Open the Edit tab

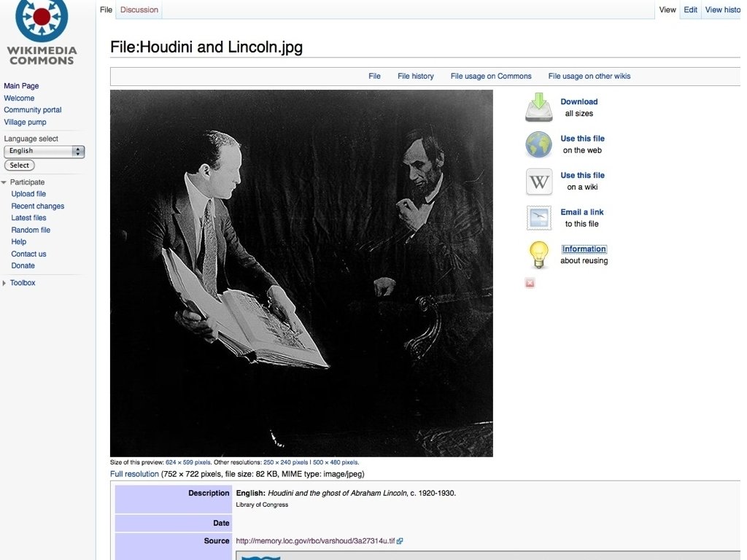tap(690, 9)
